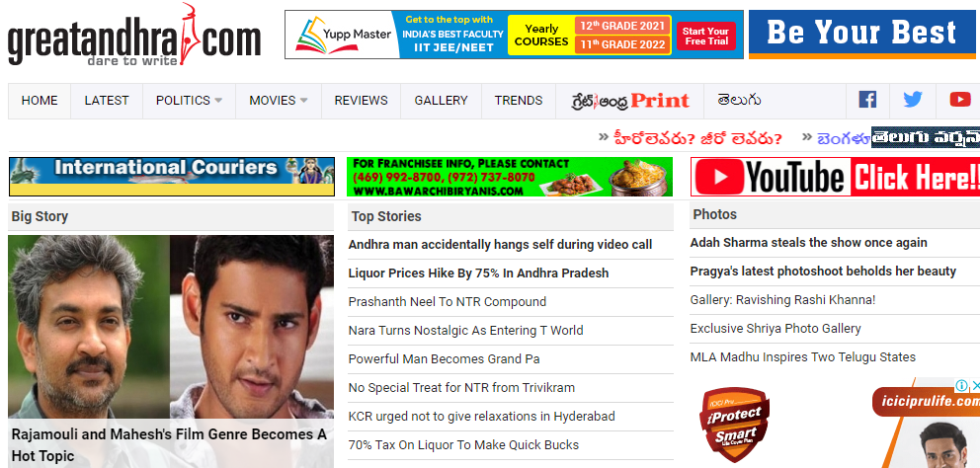The image size is (980, 468).
Task: Open Adah Sharma steals the show photos
Action: 808,243
